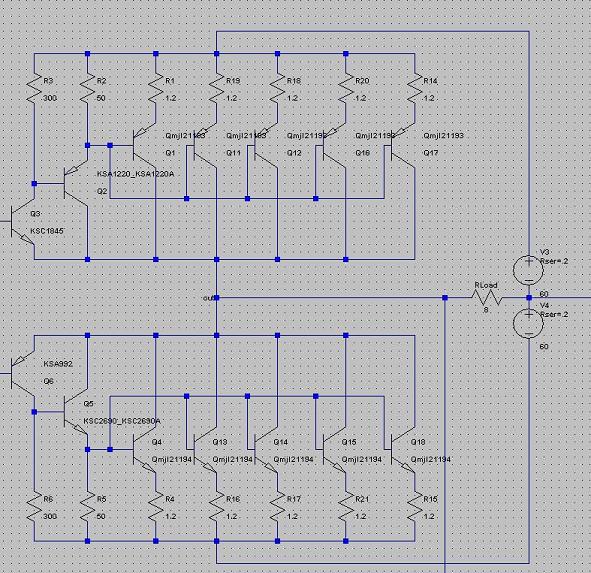591x573 pixels.
Task: Click transistor Q14 symbol
Action: [266, 449]
